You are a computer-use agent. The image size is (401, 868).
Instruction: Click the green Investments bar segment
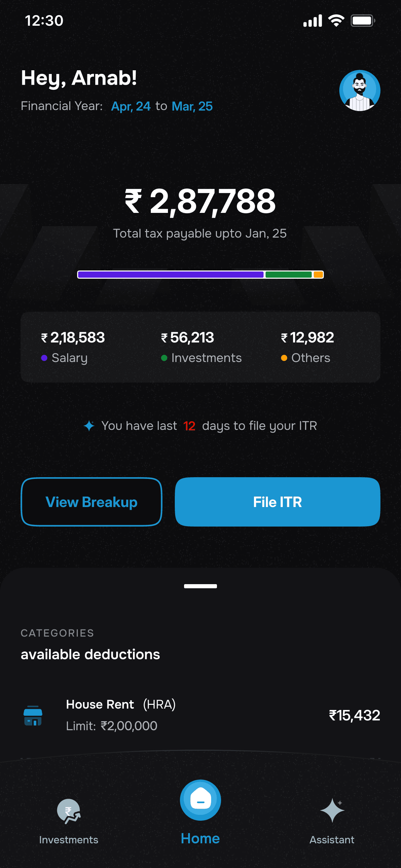288,275
